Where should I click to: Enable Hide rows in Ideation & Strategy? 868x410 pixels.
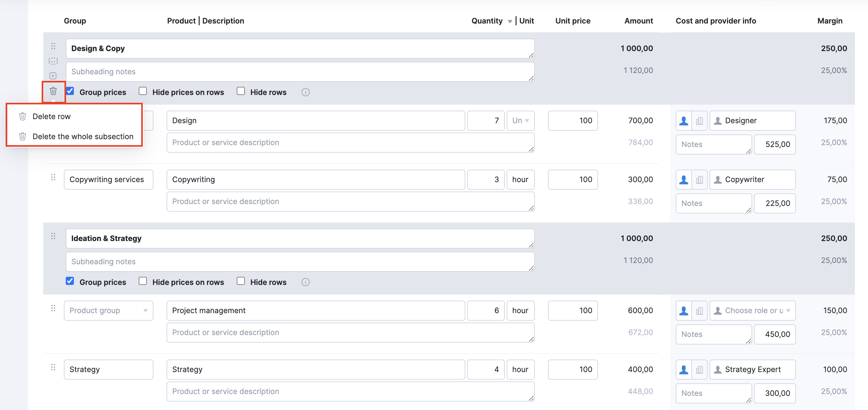[240, 281]
